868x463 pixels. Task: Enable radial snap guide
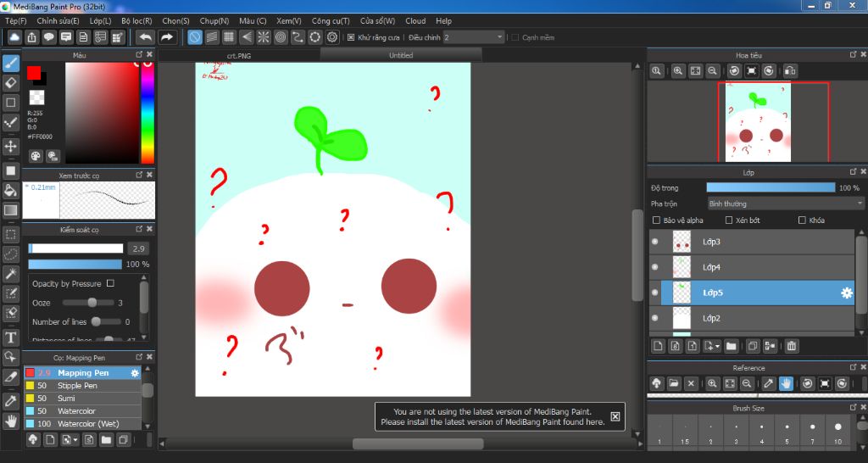264,37
